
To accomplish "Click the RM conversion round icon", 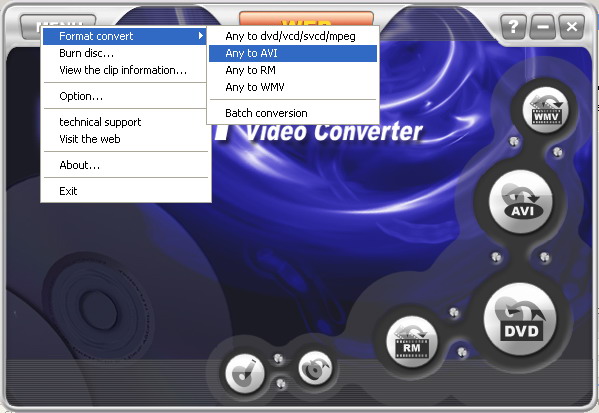I will [x=411, y=342].
